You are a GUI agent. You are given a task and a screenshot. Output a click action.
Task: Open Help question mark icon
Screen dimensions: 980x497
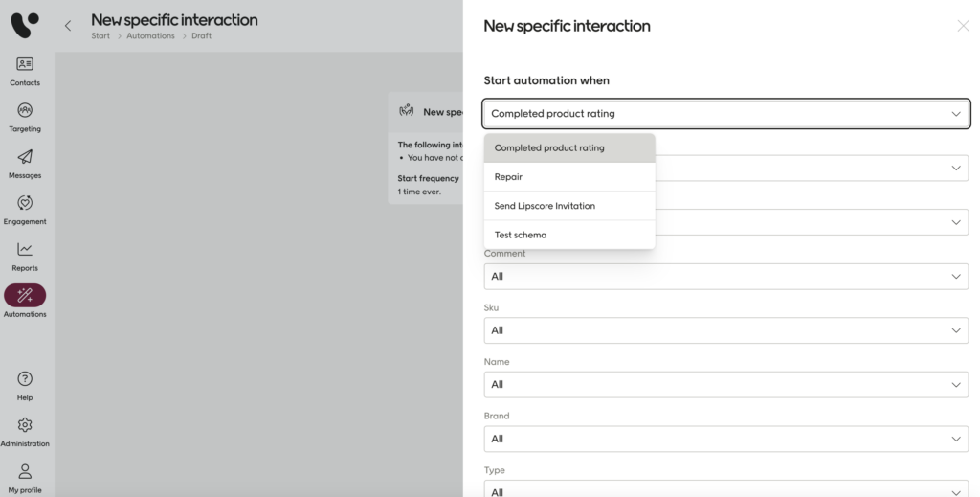[x=25, y=379]
